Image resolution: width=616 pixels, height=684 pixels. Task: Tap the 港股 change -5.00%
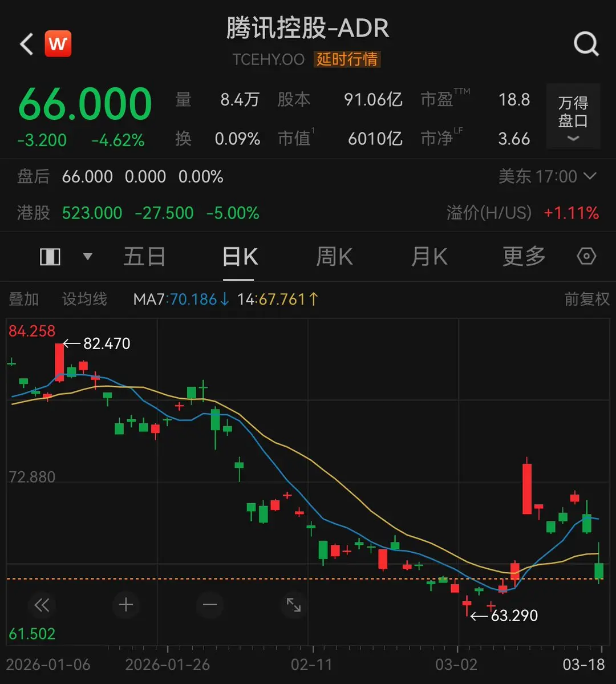233,213
